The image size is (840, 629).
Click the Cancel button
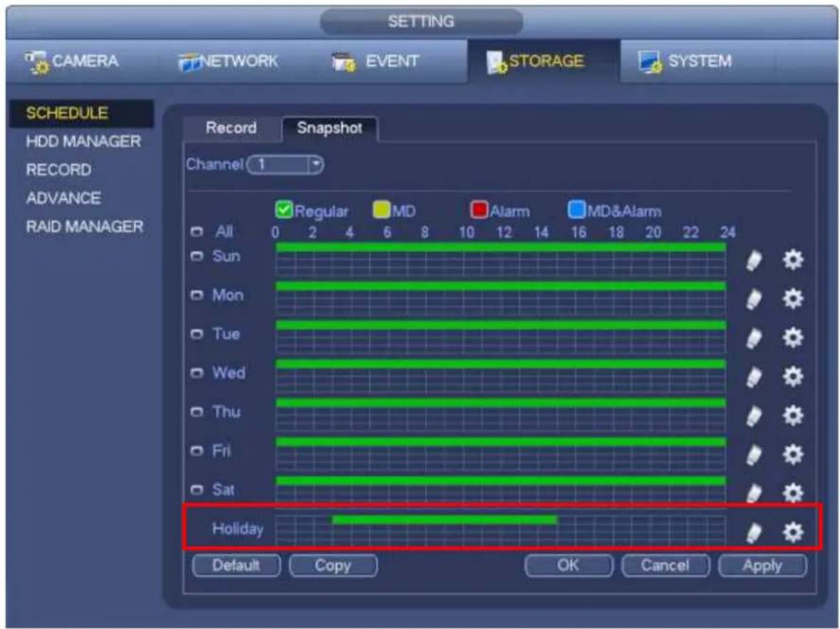pos(666,565)
